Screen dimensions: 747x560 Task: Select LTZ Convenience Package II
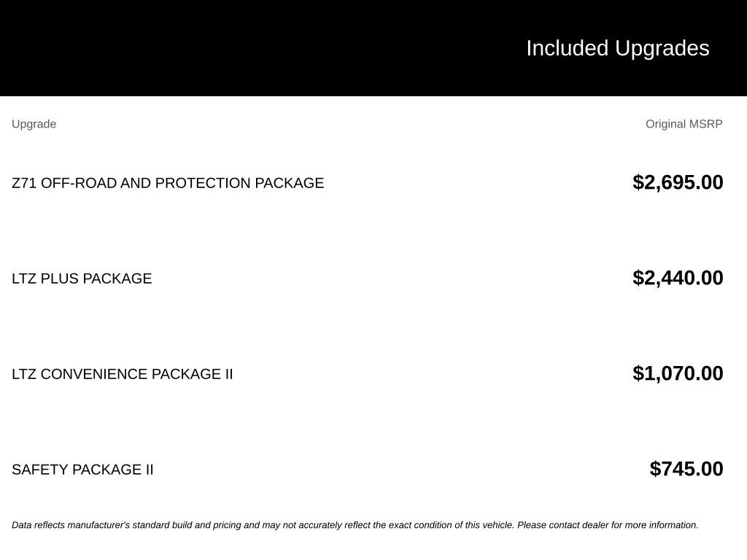pyautogui.click(x=122, y=374)
